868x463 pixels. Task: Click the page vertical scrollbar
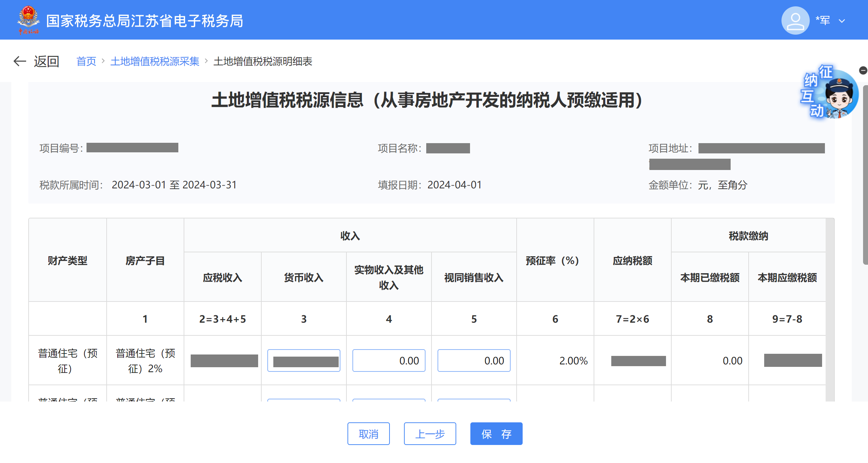tap(865, 175)
